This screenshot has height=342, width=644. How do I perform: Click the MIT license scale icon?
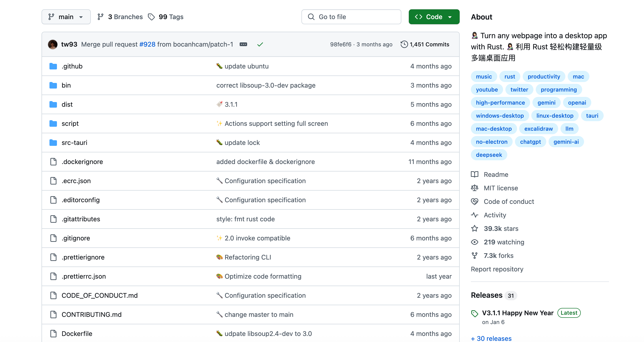pos(475,188)
